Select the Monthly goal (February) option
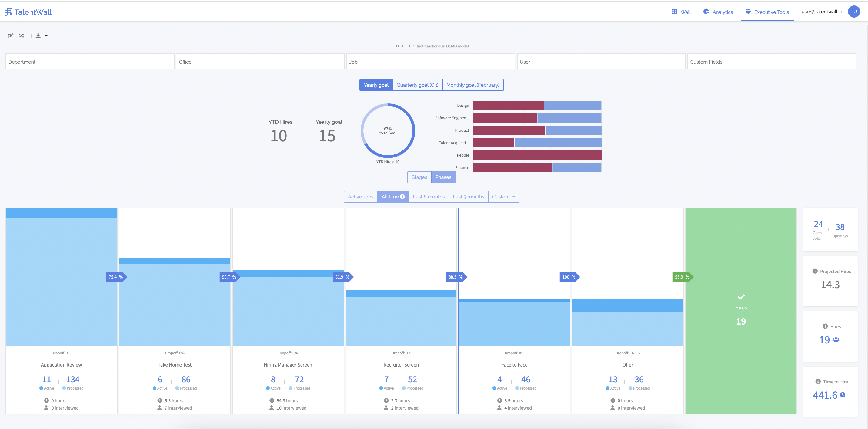 (x=472, y=85)
